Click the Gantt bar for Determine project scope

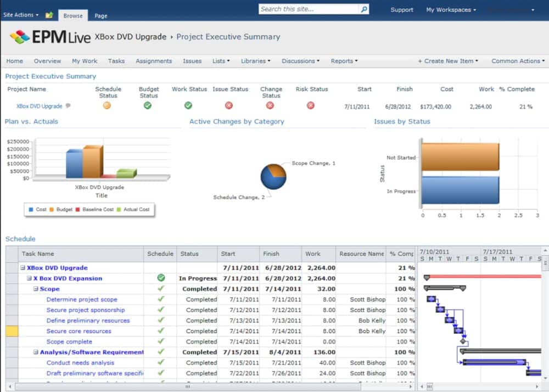432,299
